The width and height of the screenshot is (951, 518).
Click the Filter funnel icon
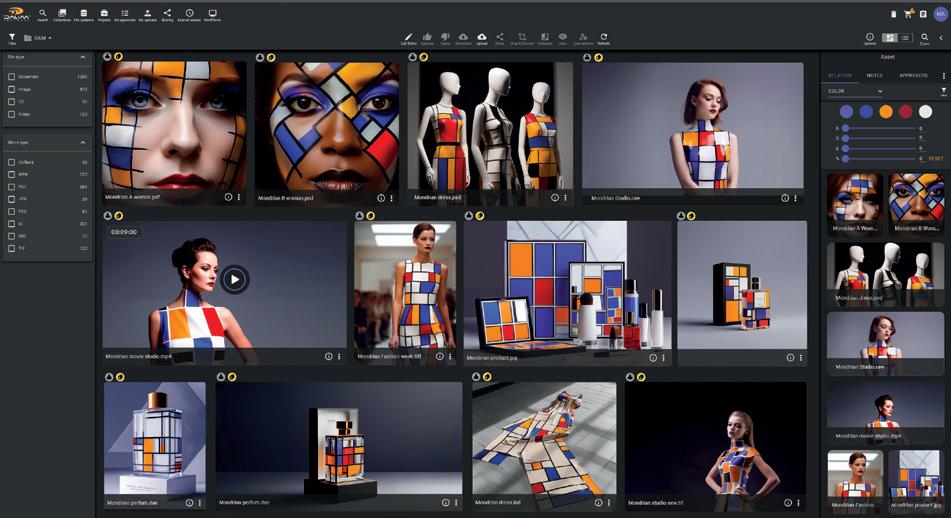coord(12,38)
